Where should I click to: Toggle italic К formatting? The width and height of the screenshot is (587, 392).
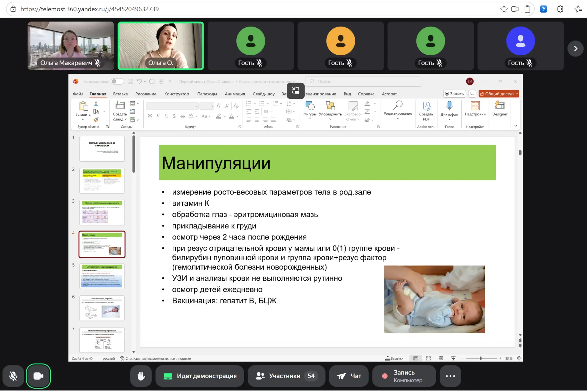tap(158, 116)
